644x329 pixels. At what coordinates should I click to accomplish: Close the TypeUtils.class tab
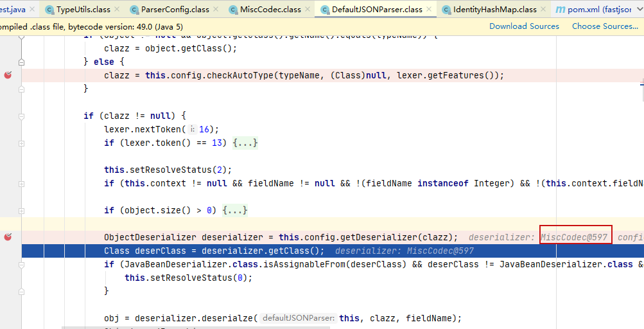click(x=117, y=9)
